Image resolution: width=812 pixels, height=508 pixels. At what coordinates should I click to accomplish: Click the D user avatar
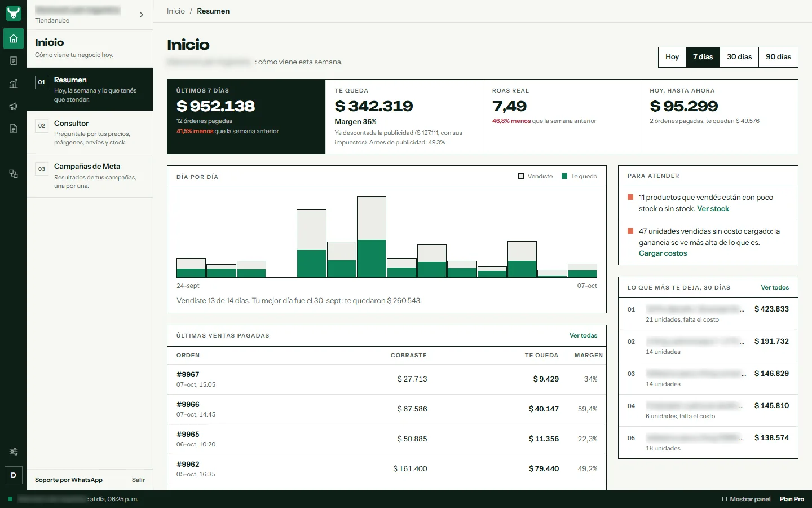tap(14, 475)
